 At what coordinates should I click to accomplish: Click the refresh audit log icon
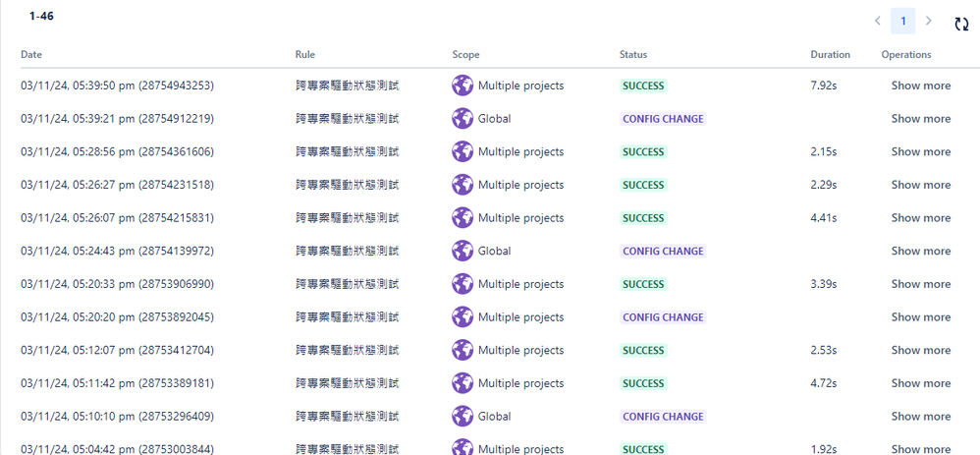(x=961, y=24)
